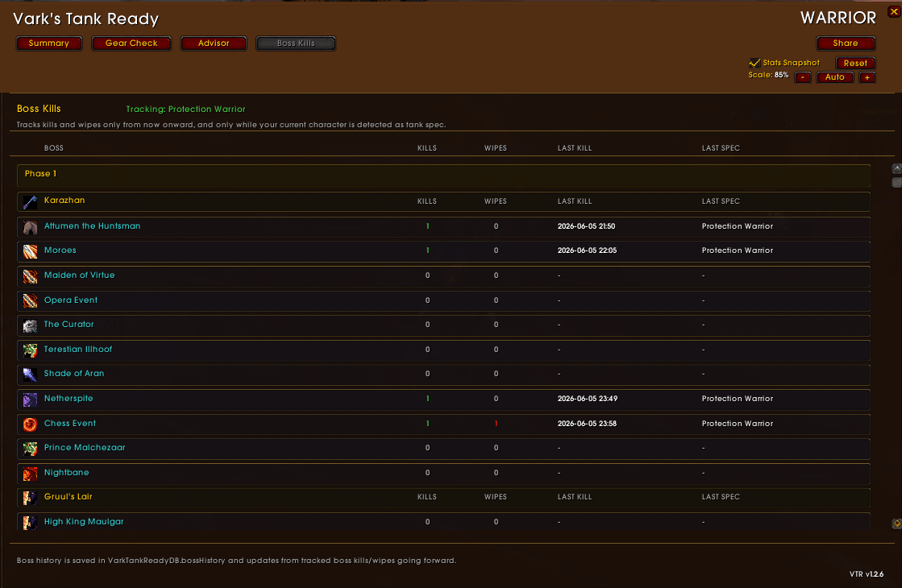Click the Karazhan raid icon
This screenshot has width=902, height=588.
30,201
